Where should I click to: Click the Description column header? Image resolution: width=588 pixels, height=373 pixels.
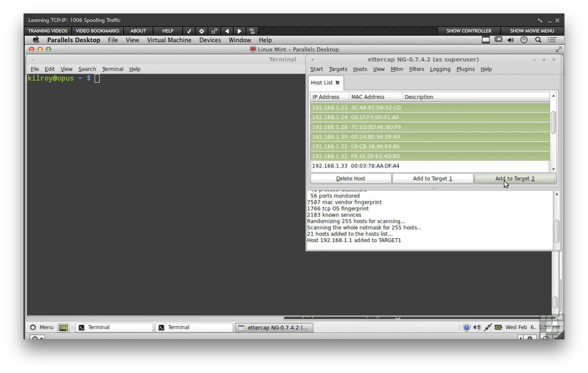pyautogui.click(x=476, y=97)
